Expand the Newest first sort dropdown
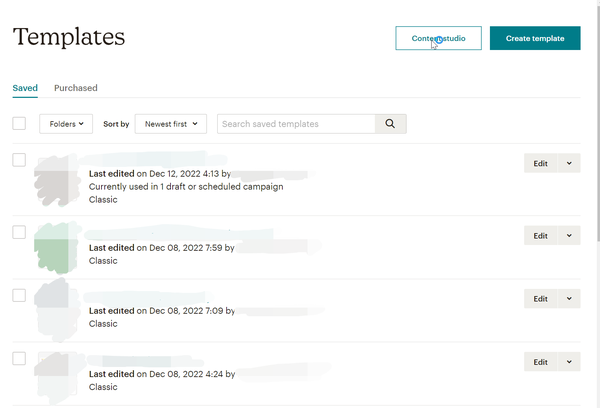 (170, 124)
